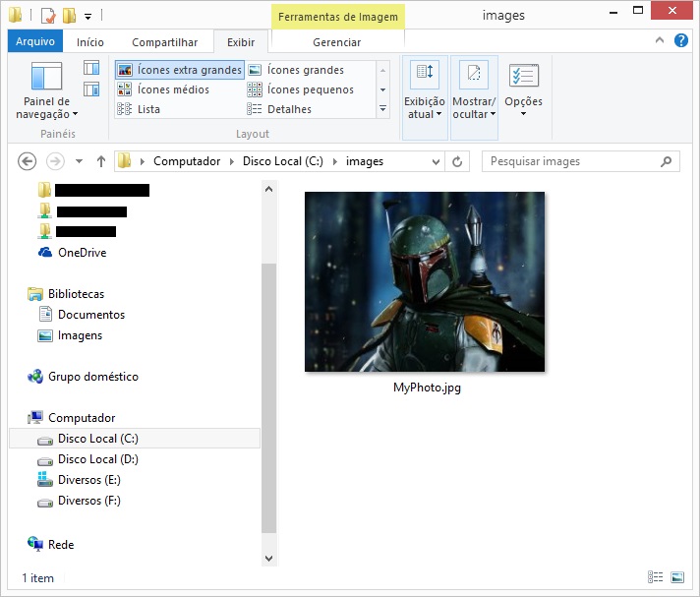Collapse the ribbon with chevron arrow
This screenshot has height=597, width=700.
[660, 40]
